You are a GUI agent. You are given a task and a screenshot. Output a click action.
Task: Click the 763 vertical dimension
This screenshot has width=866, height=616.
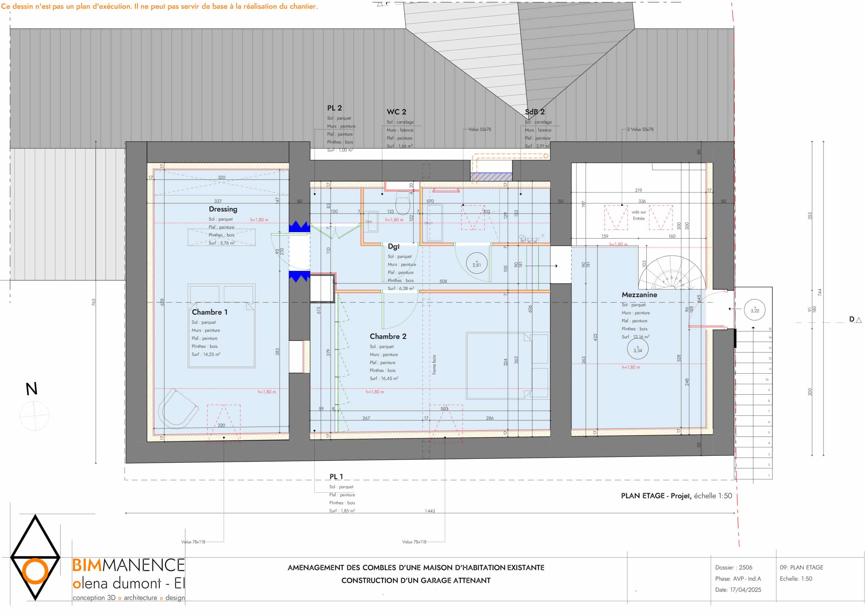tap(93, 302)
